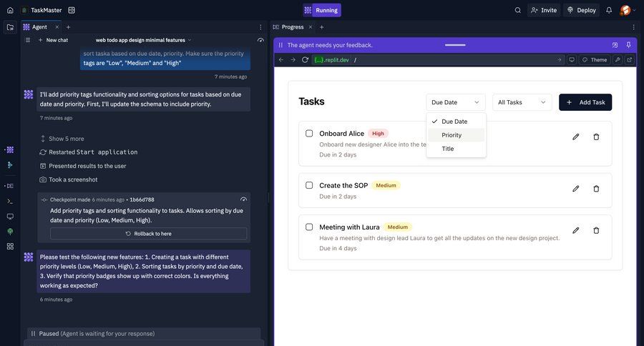The image size is (644, 346).
Task: Delete the Onboard Alice task
Action: point(596,137)
